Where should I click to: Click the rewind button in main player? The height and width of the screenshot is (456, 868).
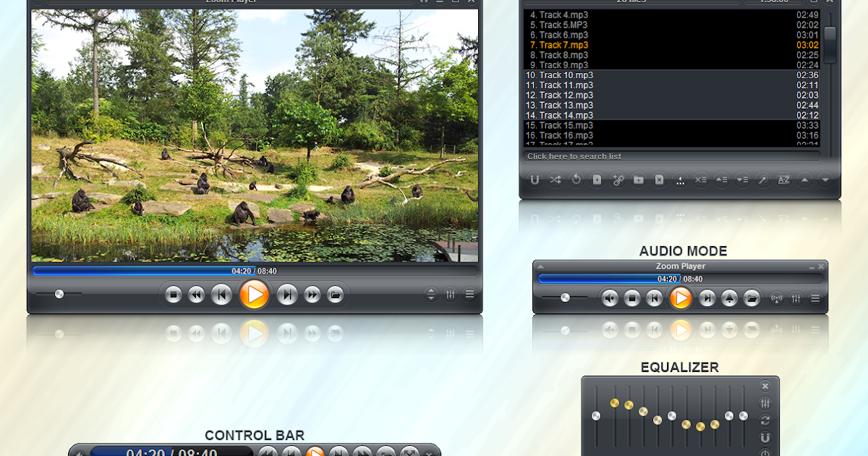tap(196, 295)
